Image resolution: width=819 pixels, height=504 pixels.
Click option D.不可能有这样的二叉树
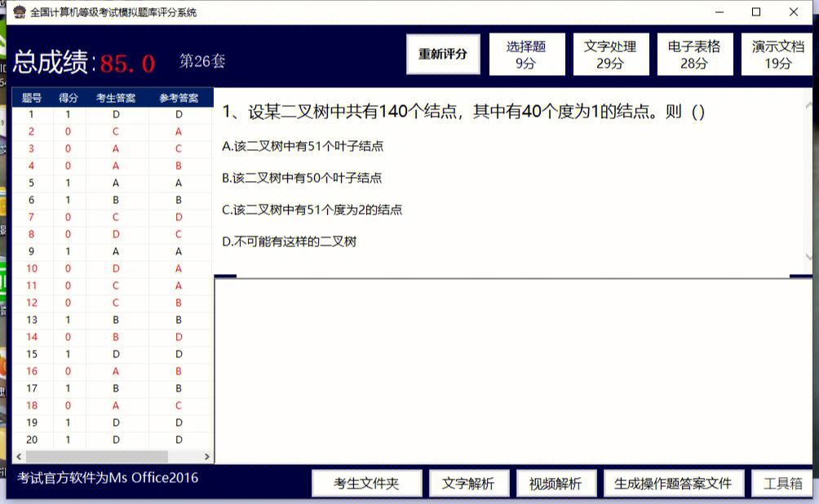tap(289, 242)
